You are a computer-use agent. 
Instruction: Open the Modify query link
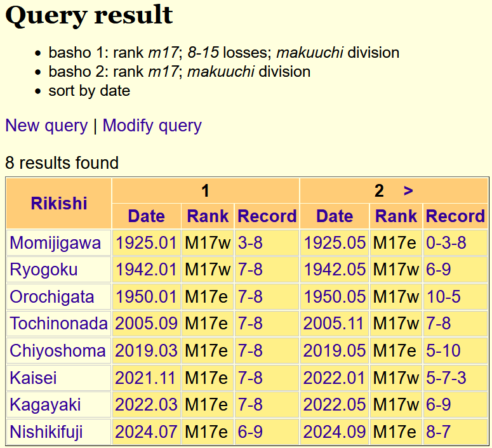point(152,126)
